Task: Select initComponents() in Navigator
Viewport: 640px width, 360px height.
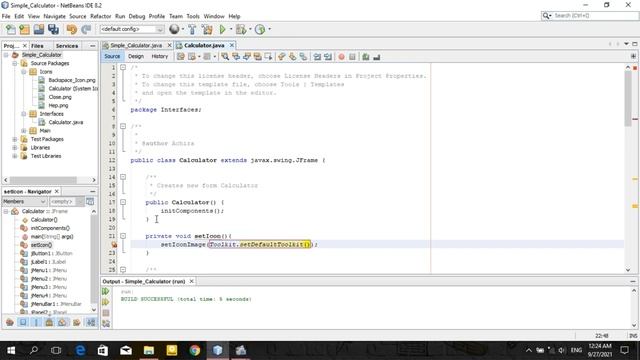Action: (50, 228)
